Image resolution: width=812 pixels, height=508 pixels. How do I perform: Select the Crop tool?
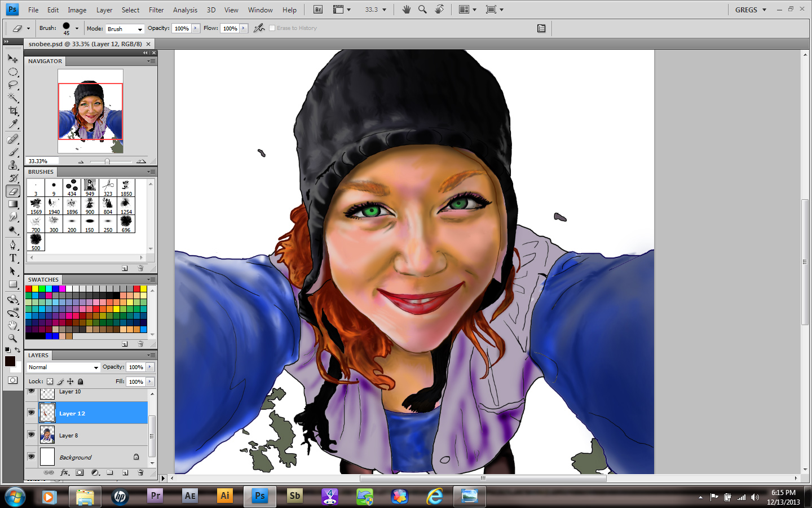13,111
